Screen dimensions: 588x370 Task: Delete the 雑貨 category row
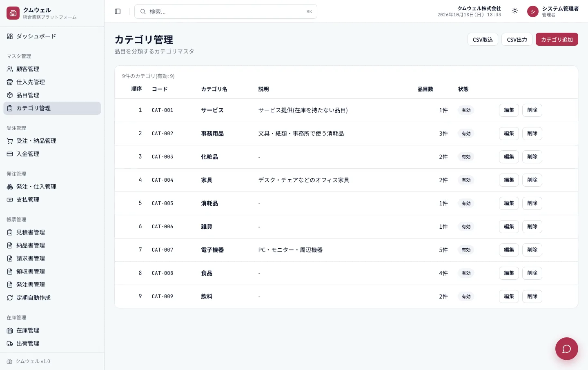pyautogui.click(x=532, y=227)
